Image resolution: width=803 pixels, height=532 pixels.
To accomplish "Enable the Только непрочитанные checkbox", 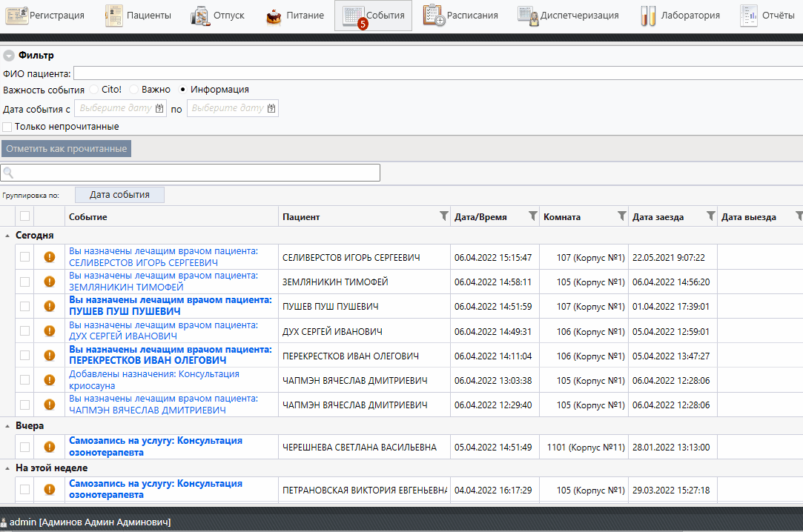I will tap(7, 127).
